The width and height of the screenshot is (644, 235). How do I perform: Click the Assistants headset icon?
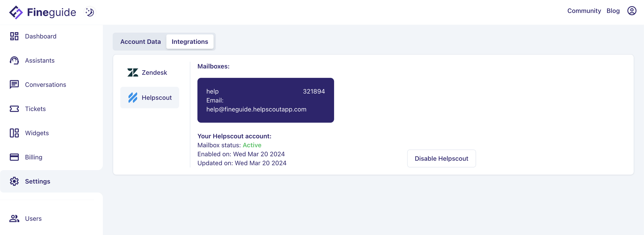(14, 60)
